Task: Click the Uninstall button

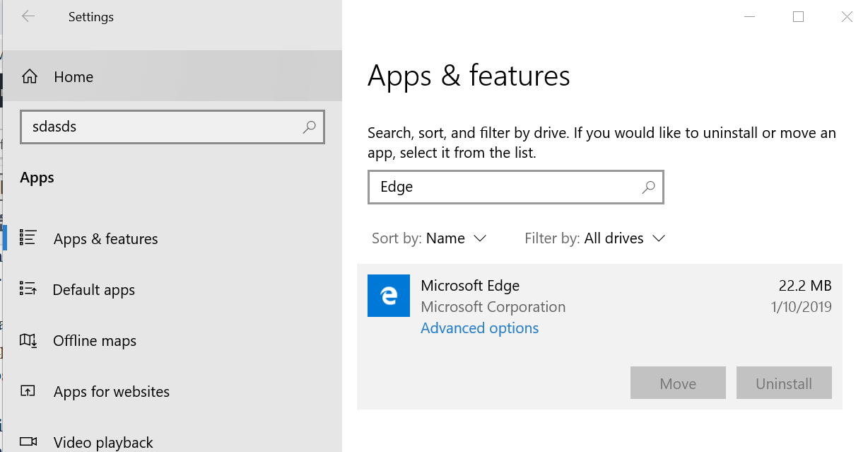Action: pos(784,383)
